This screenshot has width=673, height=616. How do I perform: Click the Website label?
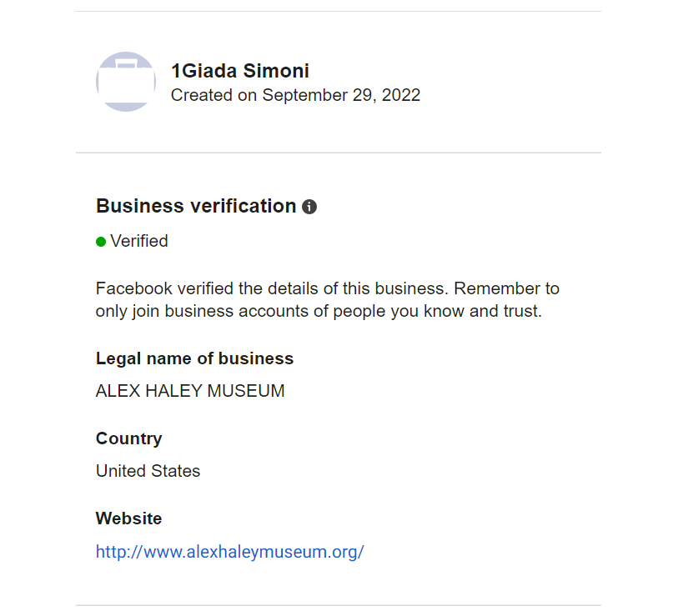click(x=128, y=518)
